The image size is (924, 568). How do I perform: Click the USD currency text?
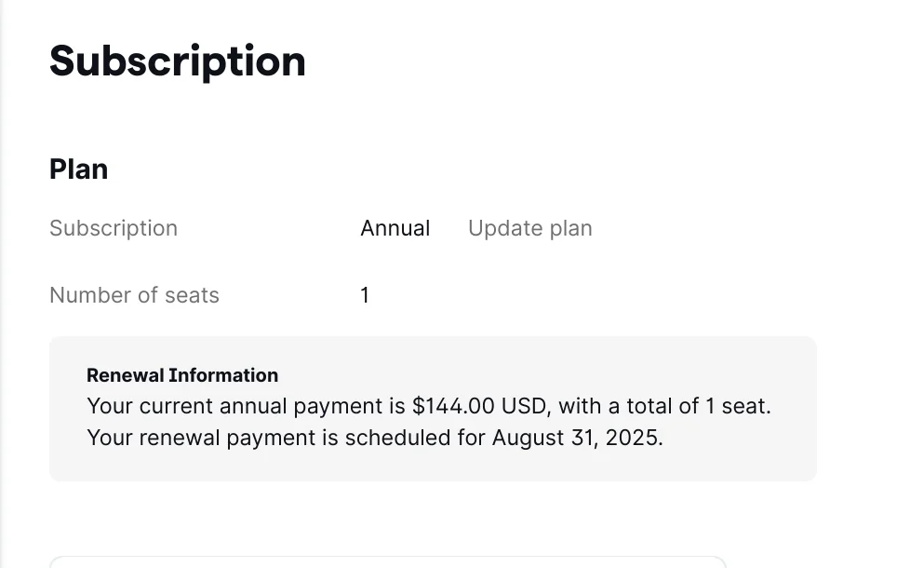[x=524, y=406]
